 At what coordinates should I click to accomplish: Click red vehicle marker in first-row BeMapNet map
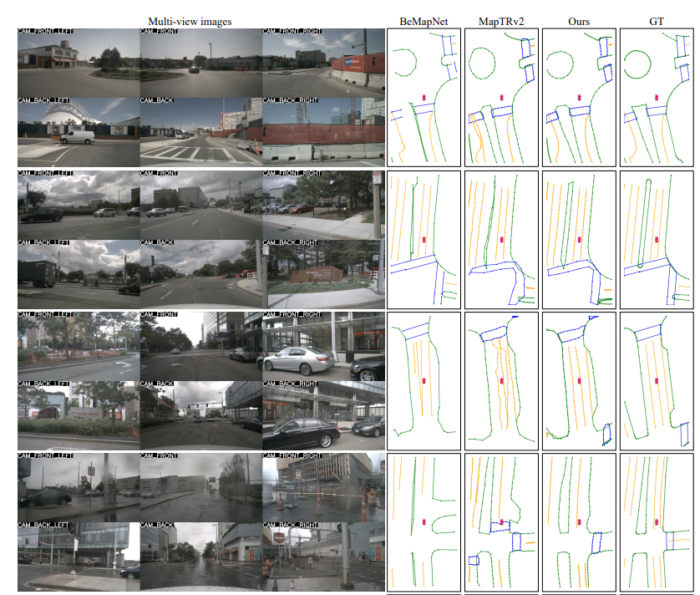(424, 98)
